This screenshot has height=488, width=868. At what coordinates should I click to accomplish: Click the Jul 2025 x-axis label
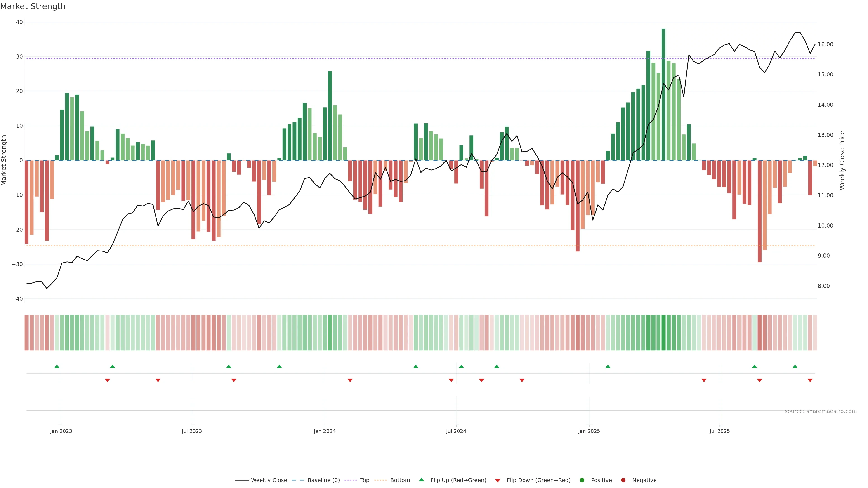pyautogui.click(x=719, y=431)
